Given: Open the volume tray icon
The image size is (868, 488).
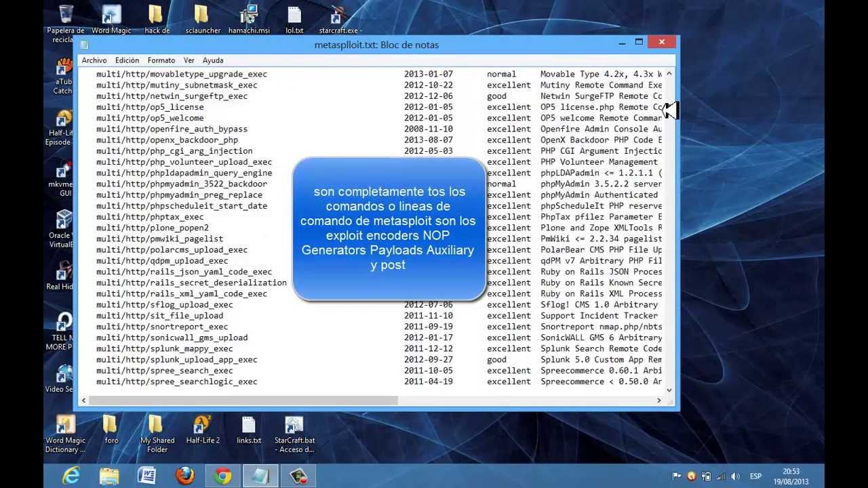Looking at the screenshot, I should pos(735,476).
